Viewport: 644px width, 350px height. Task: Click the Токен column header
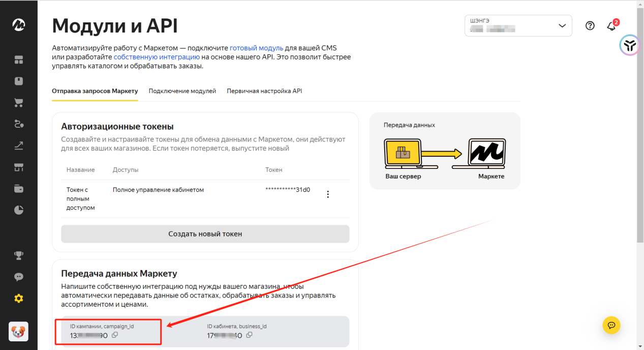(x=274, y=170)
